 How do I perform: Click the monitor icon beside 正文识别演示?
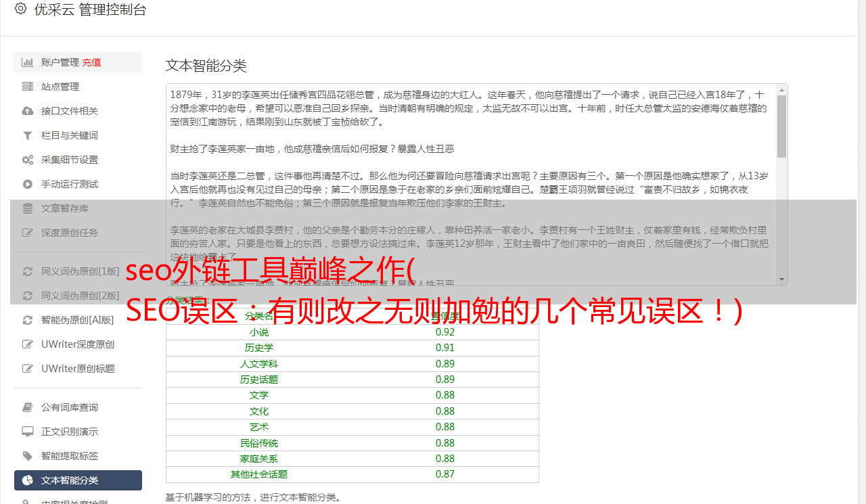[28, 432]
